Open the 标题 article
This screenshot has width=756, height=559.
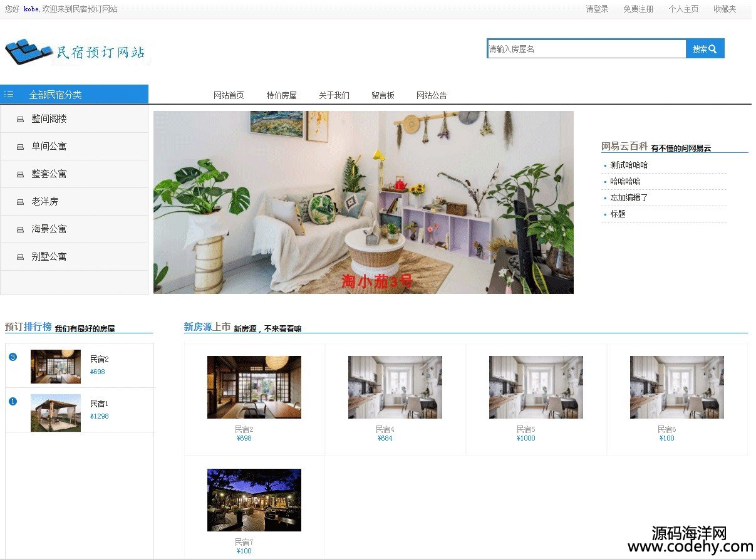tap(618, 214)
